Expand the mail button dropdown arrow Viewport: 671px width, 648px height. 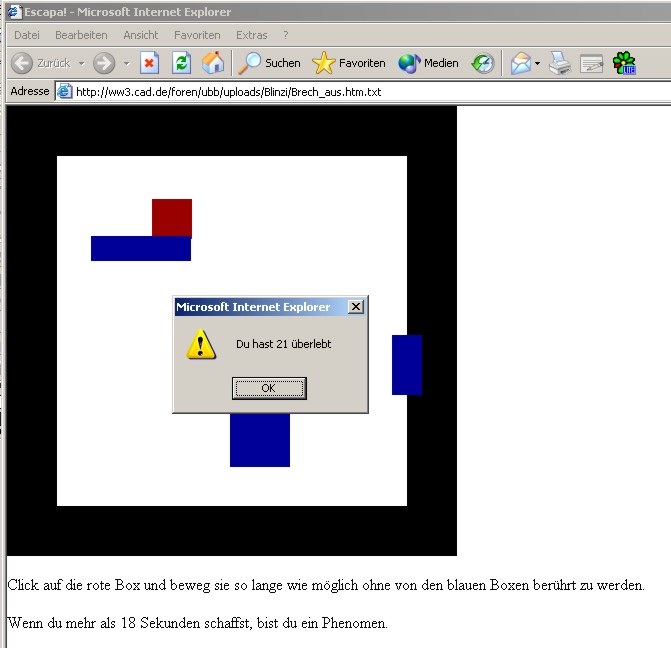537,63
